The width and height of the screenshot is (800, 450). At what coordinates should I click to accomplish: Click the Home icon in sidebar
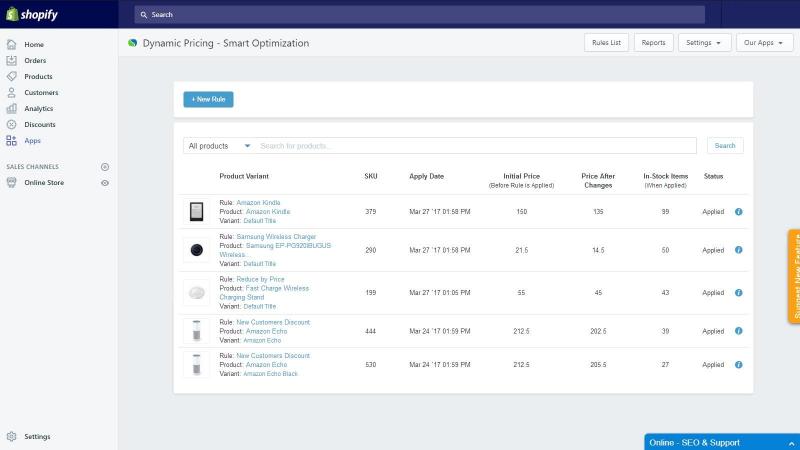[x=11, y=44]
